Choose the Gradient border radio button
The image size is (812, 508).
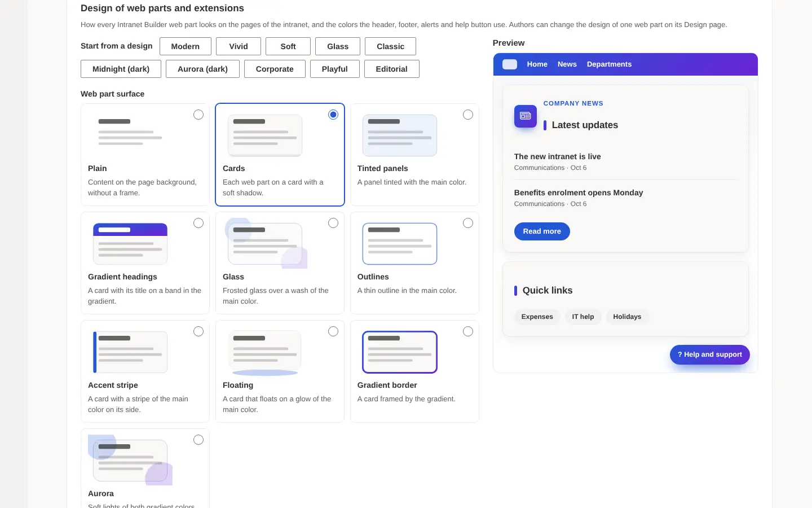pyautogui.click(x=468, y=331)
